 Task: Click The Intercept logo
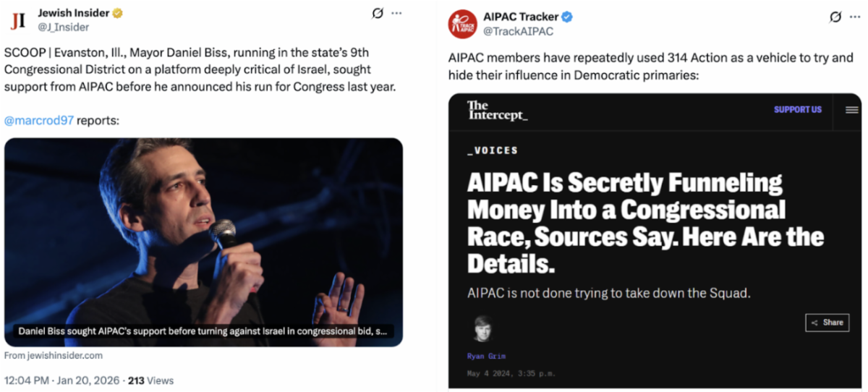tap(496, 110)
